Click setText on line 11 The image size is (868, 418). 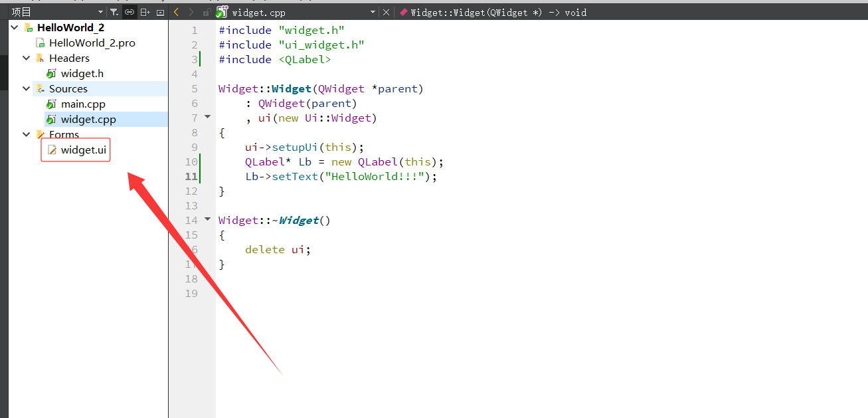coord(295,177)
